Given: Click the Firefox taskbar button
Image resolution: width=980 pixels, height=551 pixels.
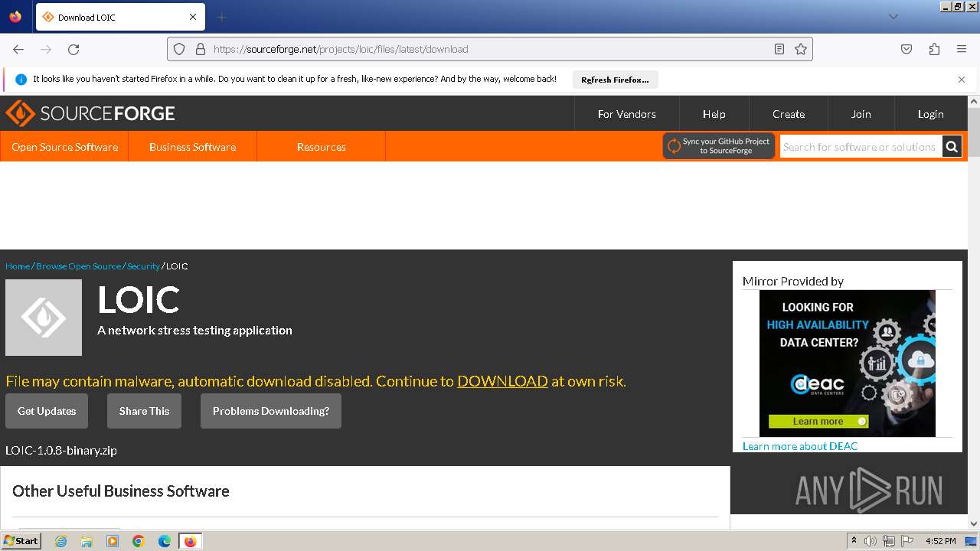Looking at the screenshot, I should click(191, 541).
